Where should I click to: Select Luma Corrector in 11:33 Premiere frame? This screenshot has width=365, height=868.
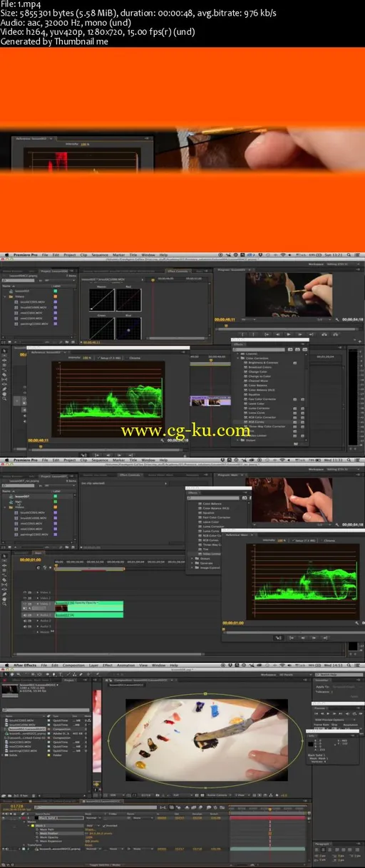(x=210, y=528)
